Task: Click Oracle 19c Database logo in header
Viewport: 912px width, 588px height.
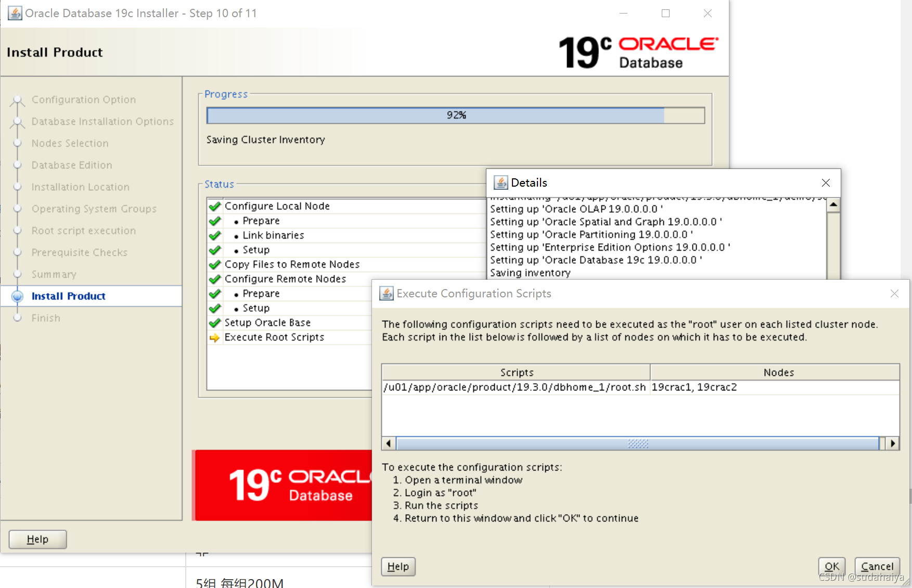Action: pos(638,53)
